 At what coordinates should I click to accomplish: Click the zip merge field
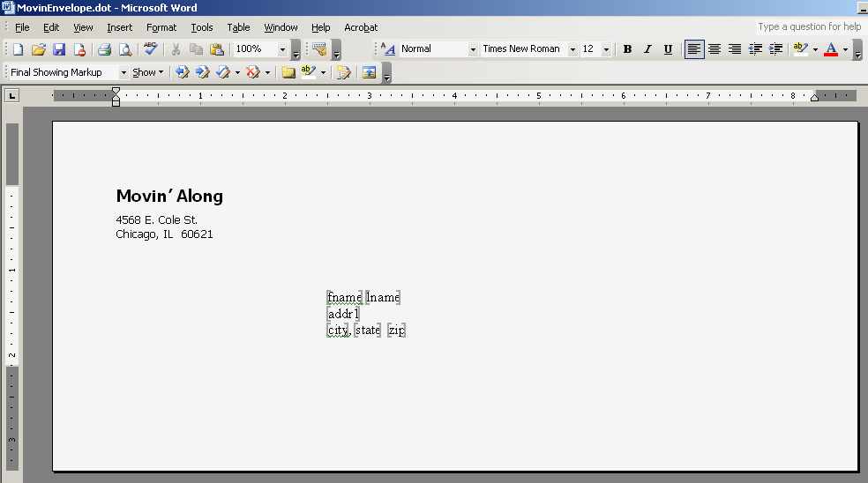[396, 331]
